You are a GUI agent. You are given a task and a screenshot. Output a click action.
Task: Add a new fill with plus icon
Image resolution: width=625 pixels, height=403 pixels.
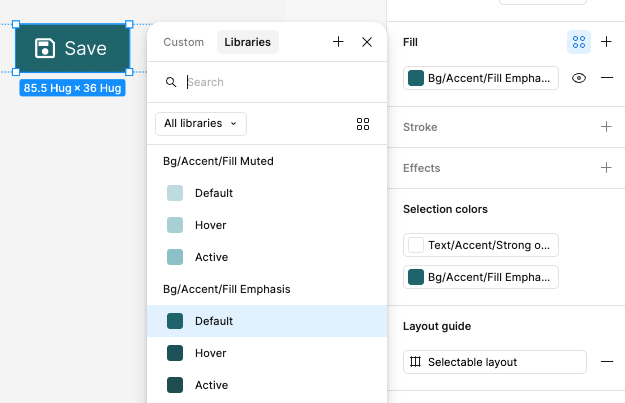[x=606, y=42]
